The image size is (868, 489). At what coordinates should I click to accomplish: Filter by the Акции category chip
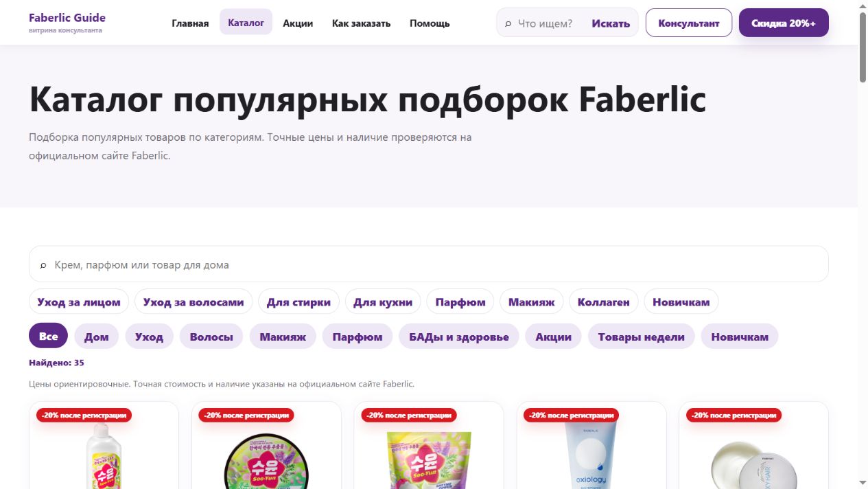554,337
